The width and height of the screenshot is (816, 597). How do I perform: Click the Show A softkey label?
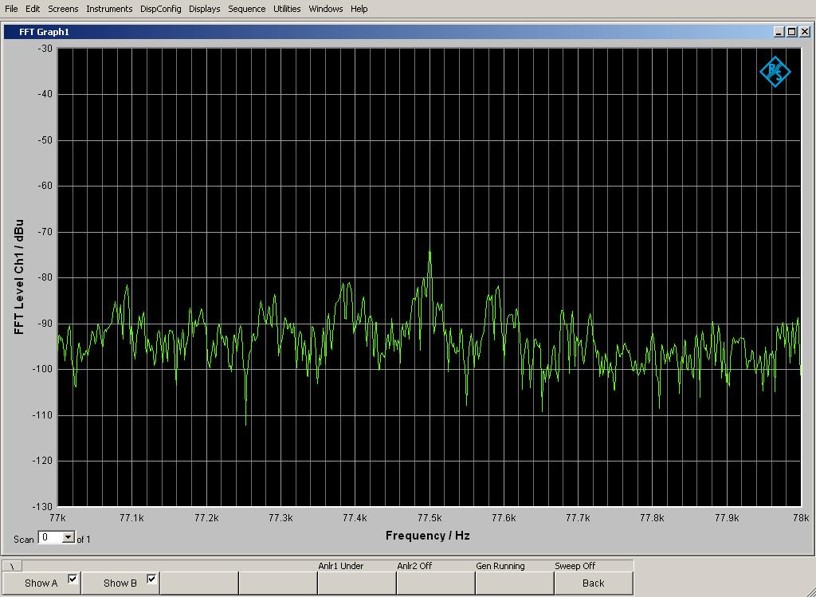pyautogui.click(x=41, y=583)
